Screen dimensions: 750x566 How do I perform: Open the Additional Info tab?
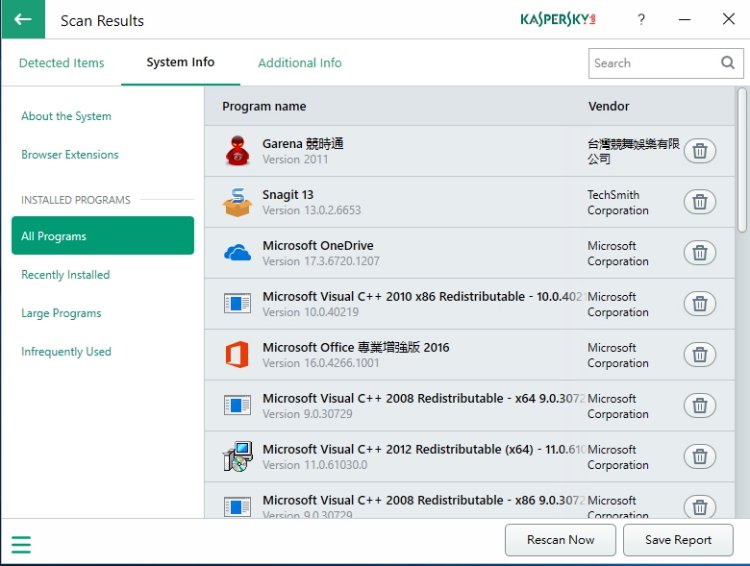tap(299, 63)
